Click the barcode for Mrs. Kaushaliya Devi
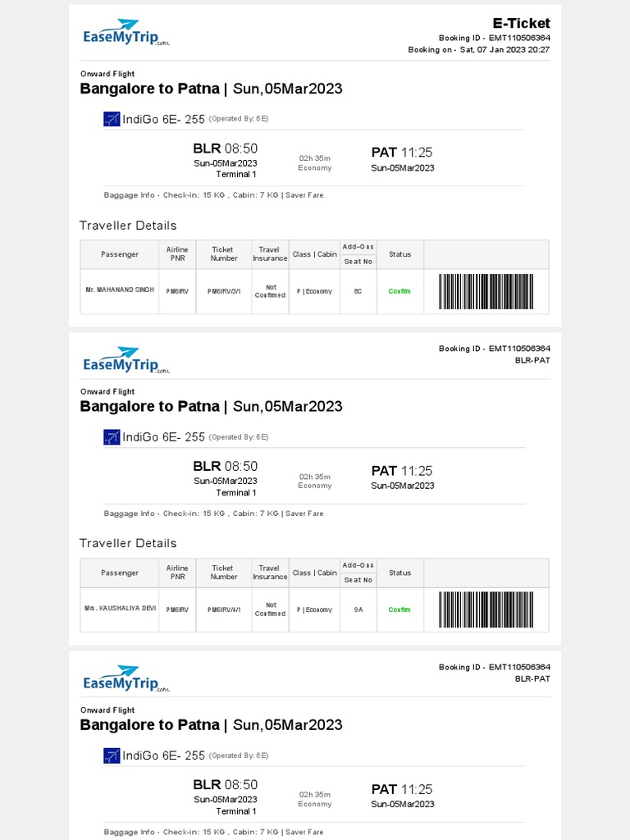The height and width of the screenshot is (840, 630). (x=486, y=609)
